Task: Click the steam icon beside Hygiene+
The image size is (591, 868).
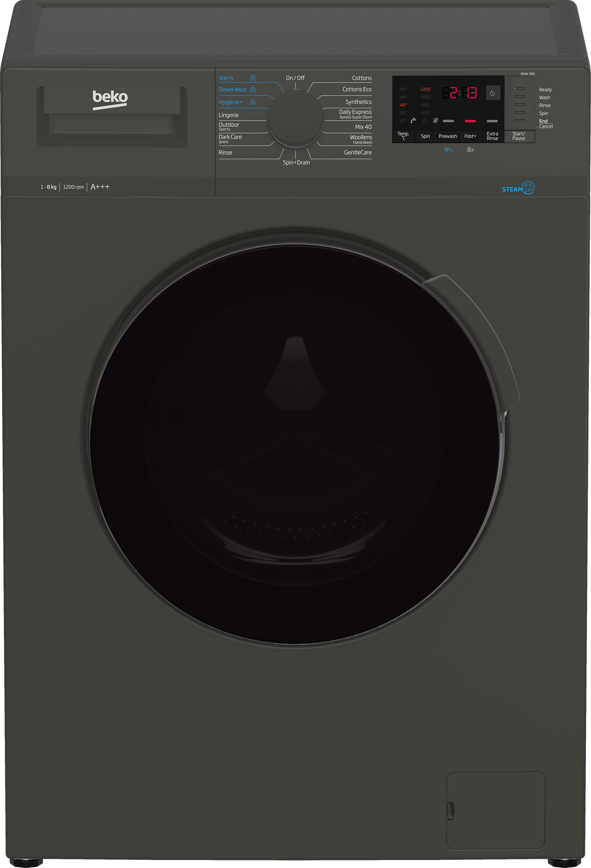Action: (x=253, y=102)
